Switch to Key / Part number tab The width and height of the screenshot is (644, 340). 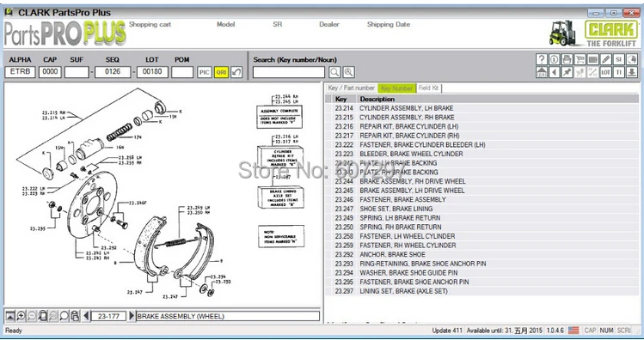[352, 88]
